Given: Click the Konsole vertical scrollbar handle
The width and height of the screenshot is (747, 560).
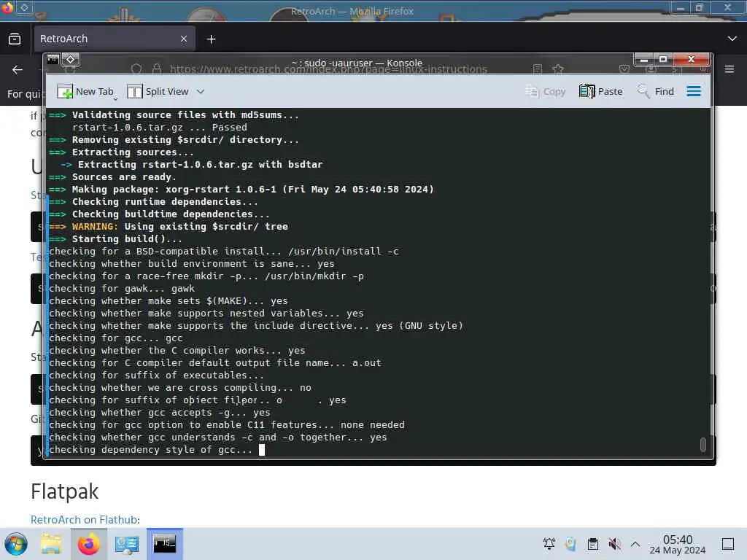Looking at the screenshot, I should (x=703, y=444).
